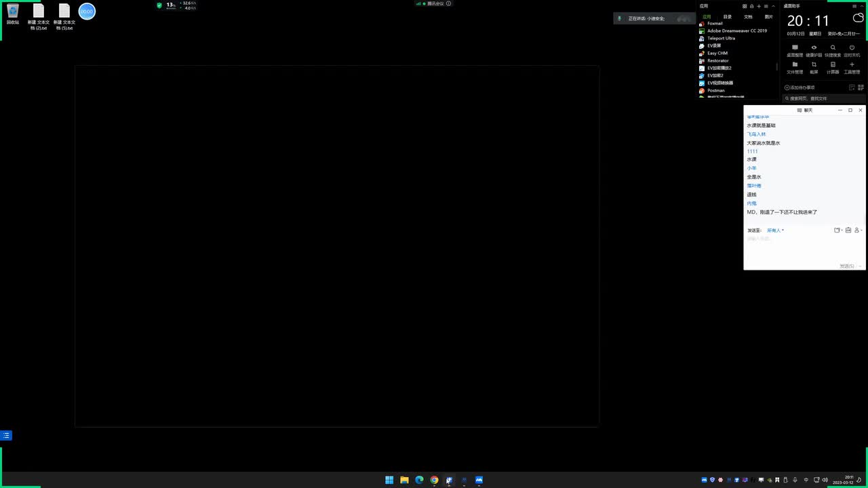Click the 发送(S) send button in chat
The image size is (868, 488).
tap(847, 266)
